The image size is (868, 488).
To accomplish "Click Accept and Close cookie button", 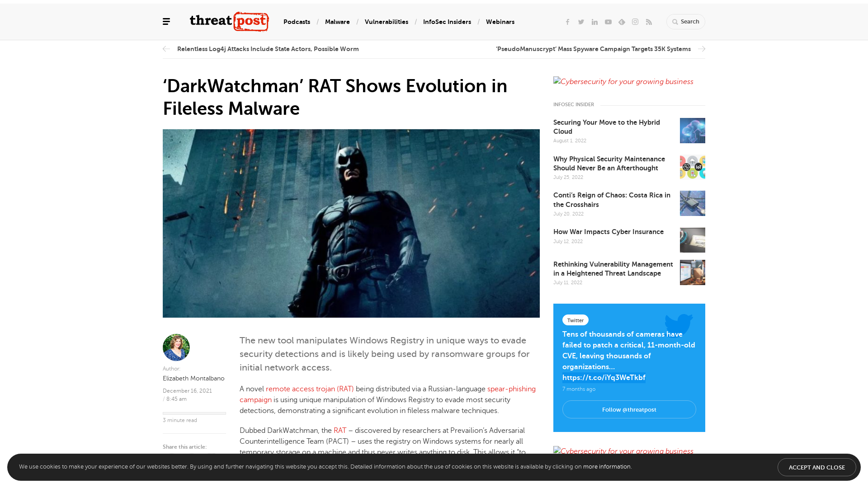I will coord(817,467).
